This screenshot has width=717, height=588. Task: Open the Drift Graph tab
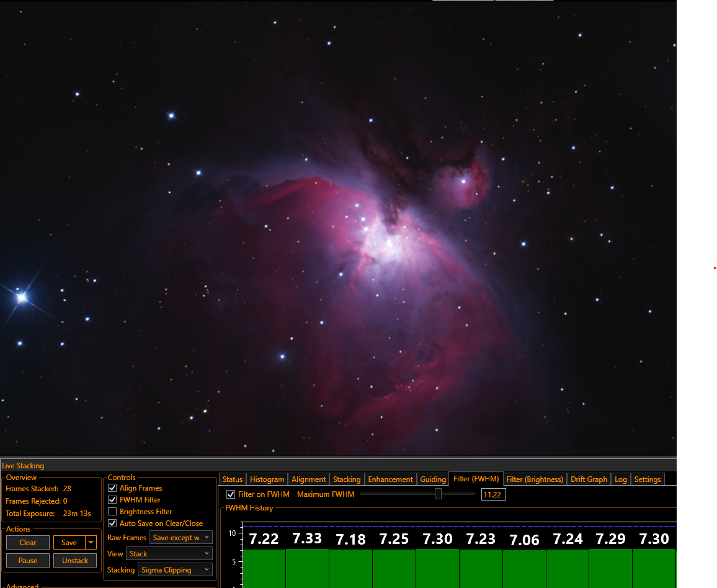point(589,479)
